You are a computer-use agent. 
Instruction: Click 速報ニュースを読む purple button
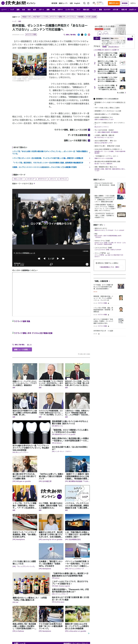(22, 349)
